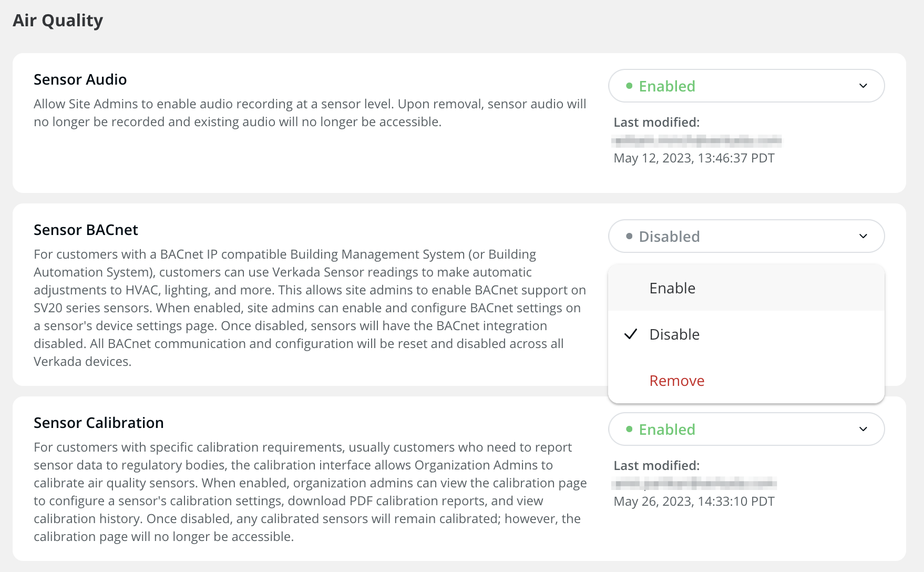Click the checkmark beside Disable
Image resolution: width=924 pixels, height=572 pixels.
point(631,334)
